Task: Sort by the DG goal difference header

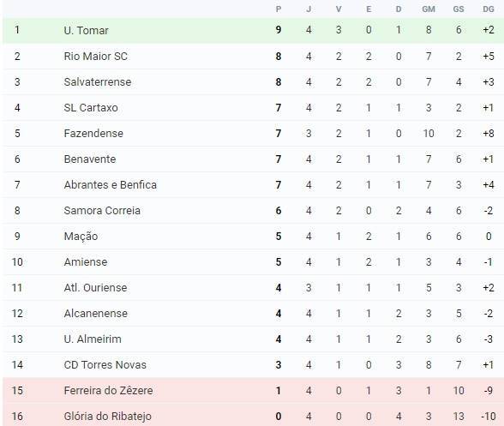Action: pos(489,9)
